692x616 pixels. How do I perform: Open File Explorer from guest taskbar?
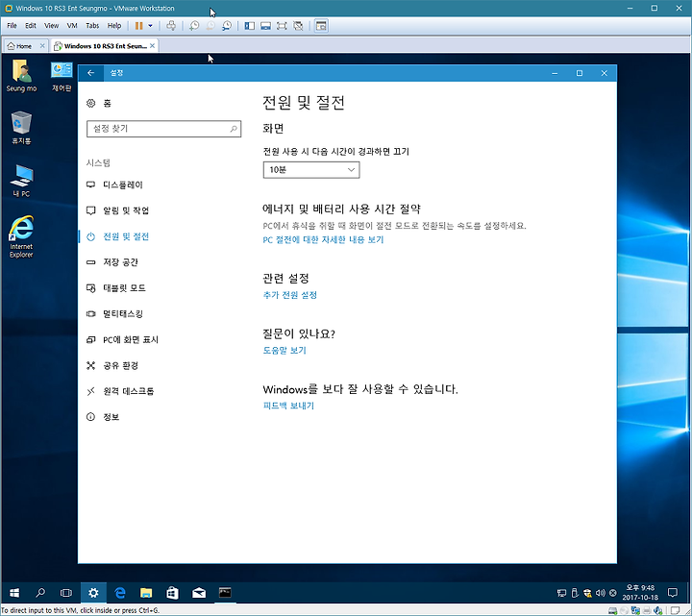pyautogui.click(x=146, y=593)
